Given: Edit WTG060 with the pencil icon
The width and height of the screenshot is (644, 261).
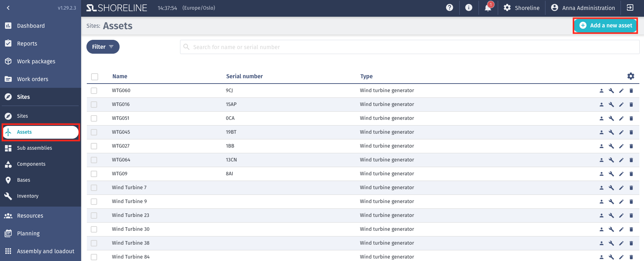Looking at the screenshot, I should coord(621,91).
